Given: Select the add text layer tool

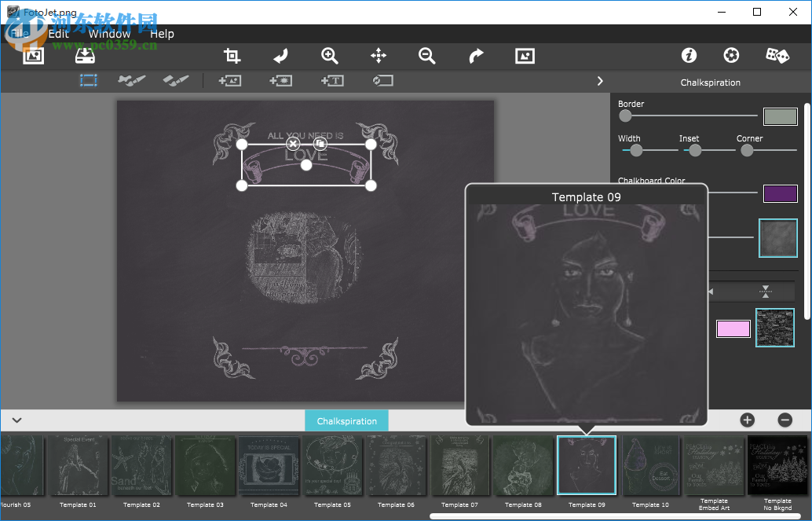Looking at the screenshot, I should point(332,81).
